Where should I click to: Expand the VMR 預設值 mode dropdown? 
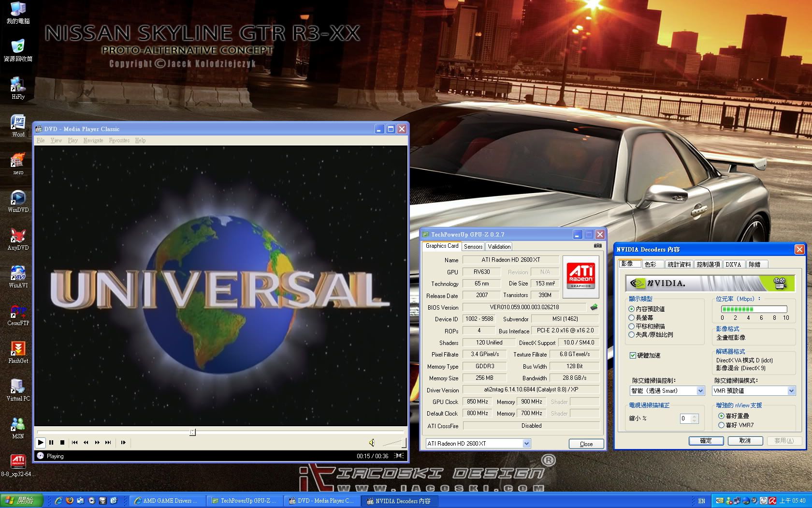pyautogui.click(x=791, y=391)
